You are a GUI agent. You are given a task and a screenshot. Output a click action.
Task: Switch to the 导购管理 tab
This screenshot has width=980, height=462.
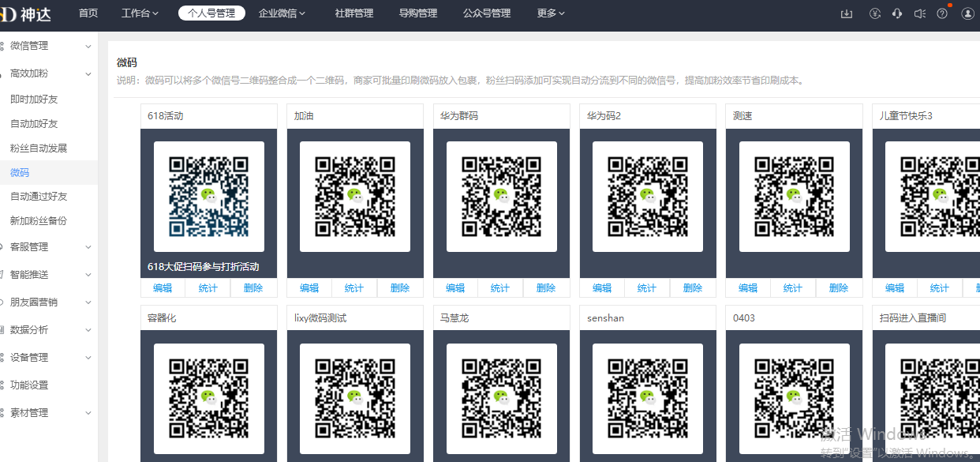click(418, 13)
